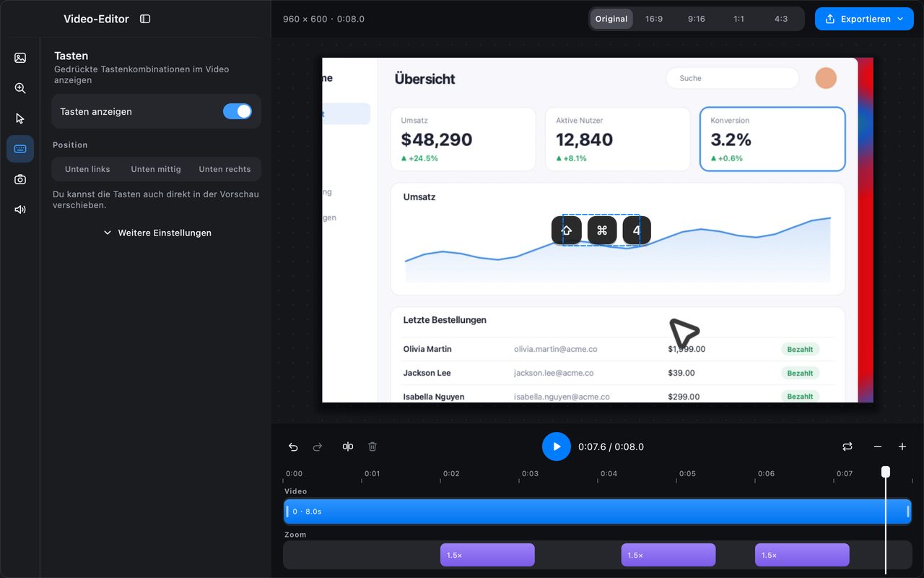Delete selection with the trash icon
This screenshot has height=578, width=924.
[372, 447]
